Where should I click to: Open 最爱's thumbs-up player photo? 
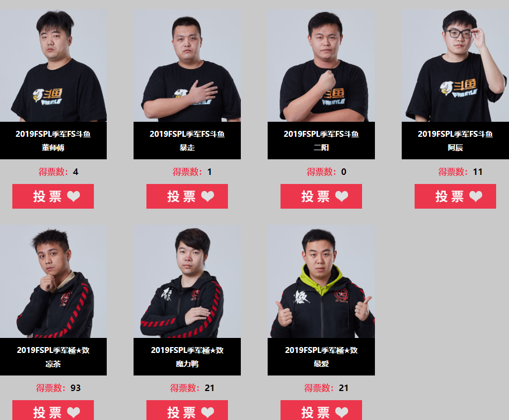coord(321,282)
